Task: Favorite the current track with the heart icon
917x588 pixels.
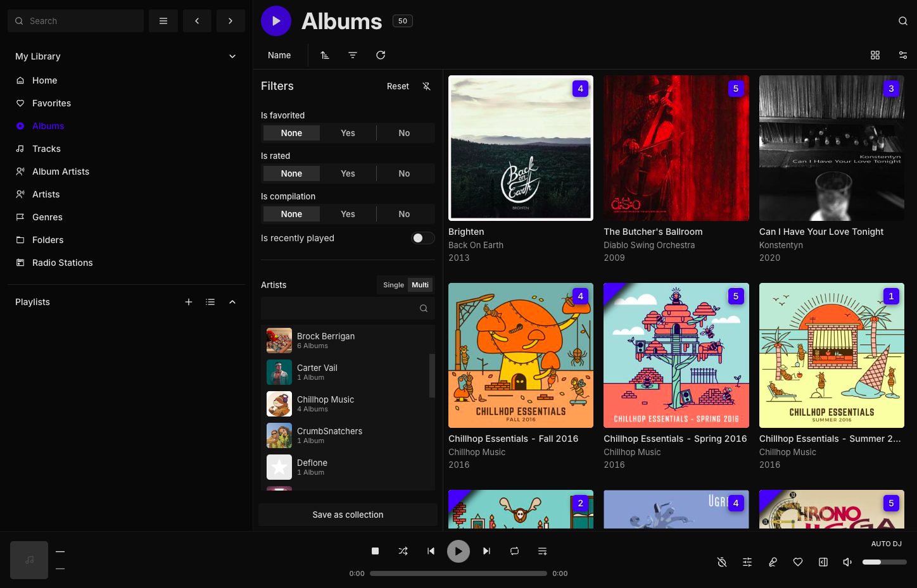Action: click(x=798, y=562)
